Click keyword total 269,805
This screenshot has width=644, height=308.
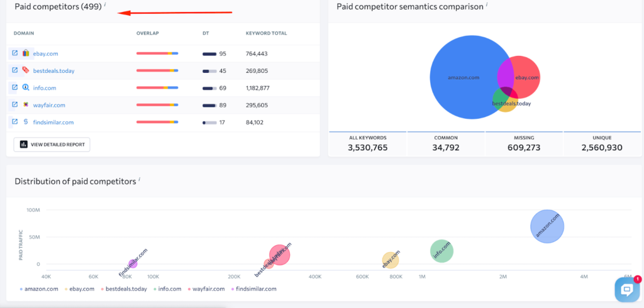[x=257, y=70]
